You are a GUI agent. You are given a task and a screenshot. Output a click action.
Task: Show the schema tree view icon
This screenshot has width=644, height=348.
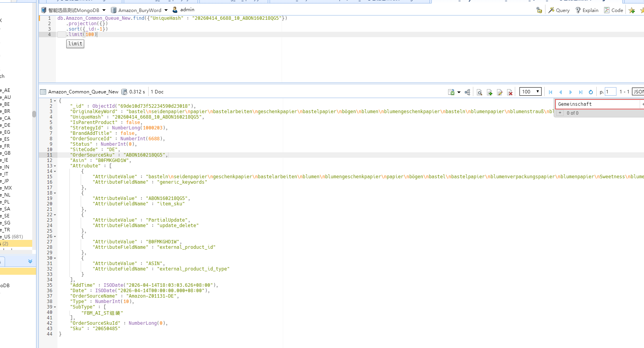click(x=467, y=92)
